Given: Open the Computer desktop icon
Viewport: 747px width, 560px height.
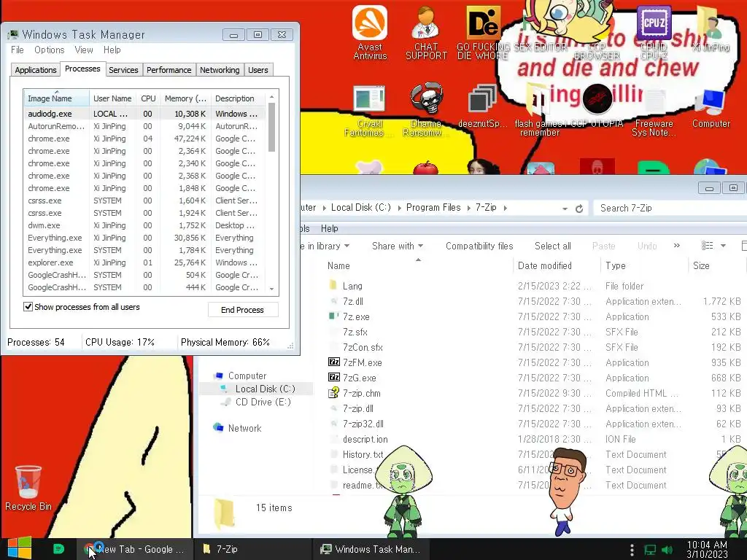Looking at the screenshot, I should tap(711, 108).
